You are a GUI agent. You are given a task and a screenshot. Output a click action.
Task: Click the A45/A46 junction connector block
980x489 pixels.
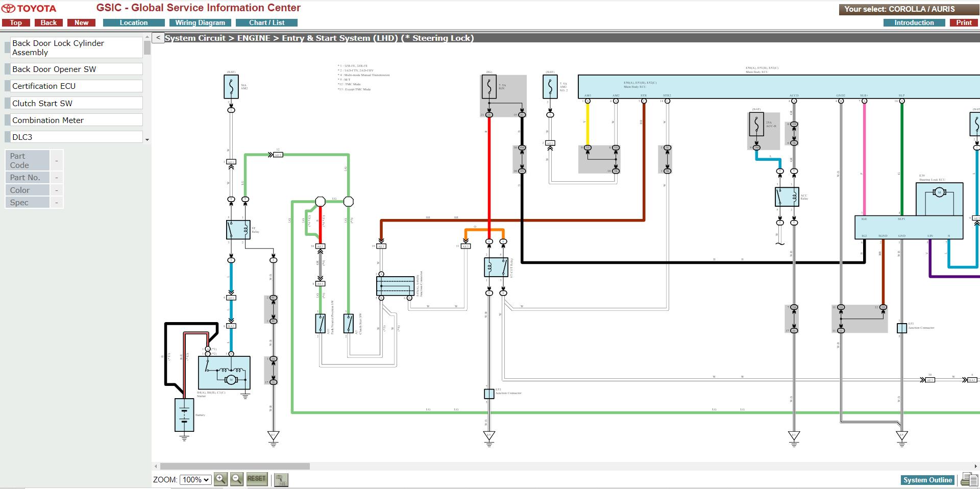[x=396, y=286]
